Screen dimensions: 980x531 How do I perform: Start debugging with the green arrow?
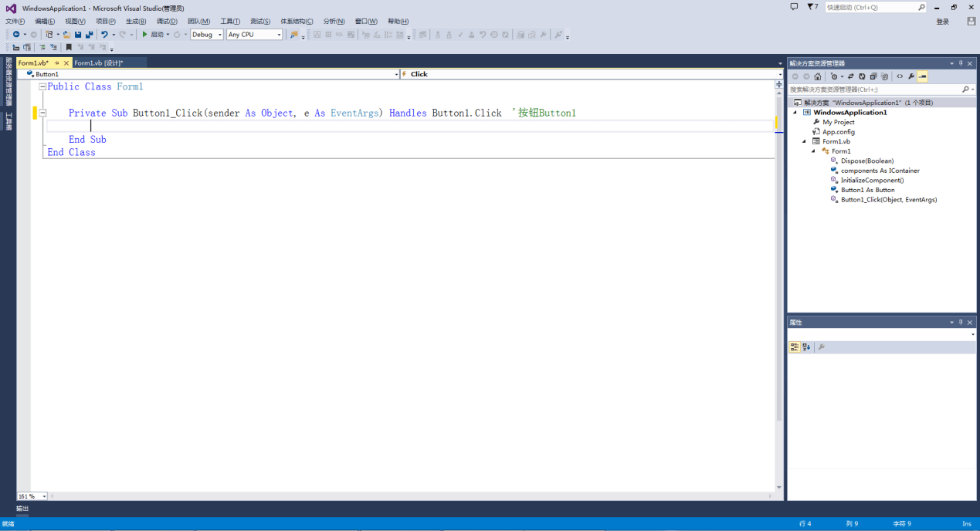point(144,35)
